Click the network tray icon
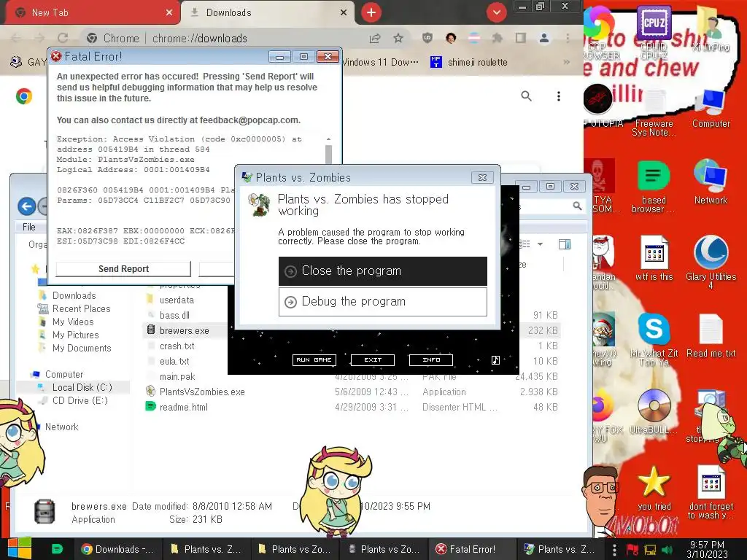The height and width of the screenshot is (560, 747). pos(650,550)
